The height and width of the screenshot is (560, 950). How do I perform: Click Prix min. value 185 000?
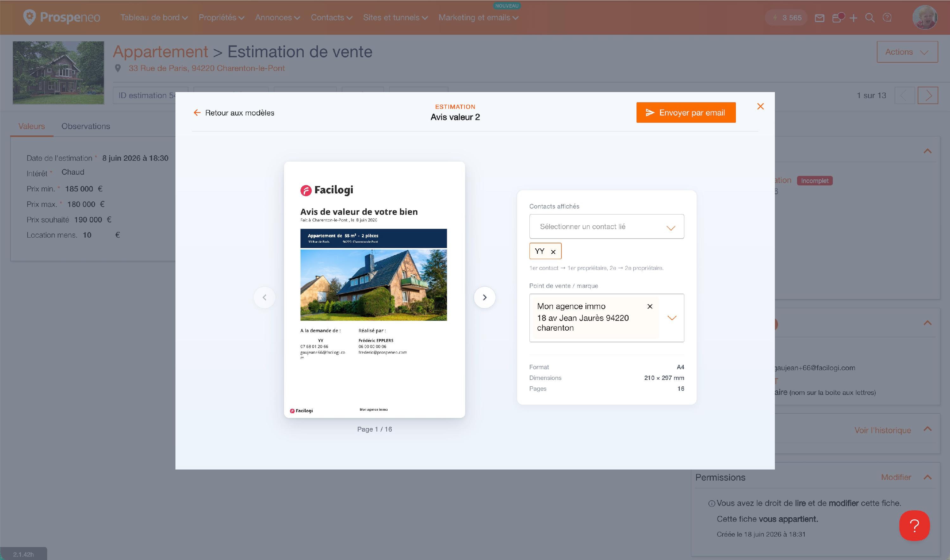tap(79, 189)
